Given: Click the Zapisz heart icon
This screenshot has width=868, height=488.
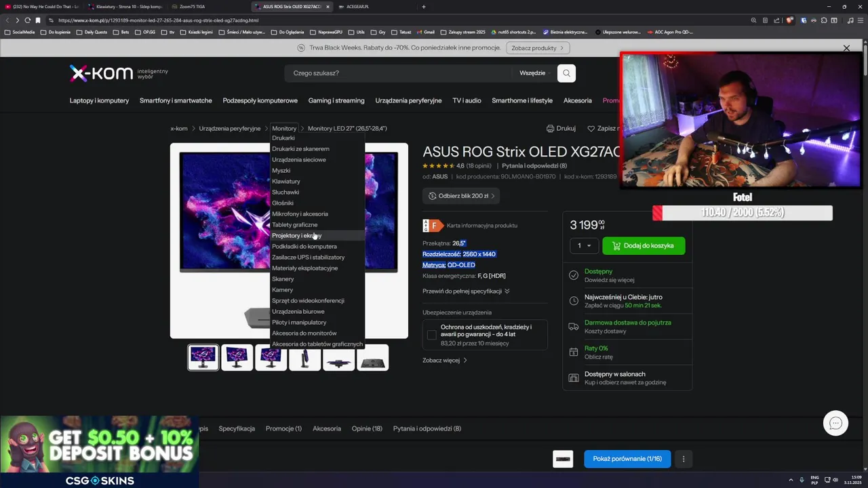Looking at the screenshot, I should [591, 128].
